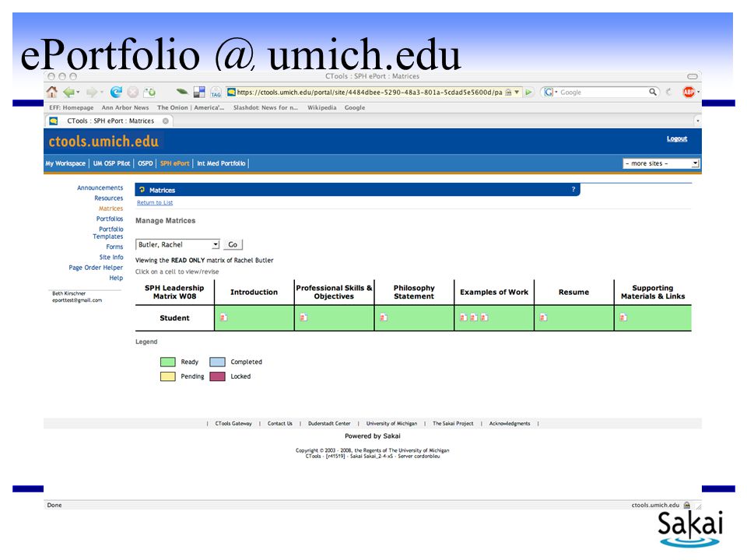747x560 pixels.
Task: Open the Wikipedia bookmark
Action: tap(322, 107)
